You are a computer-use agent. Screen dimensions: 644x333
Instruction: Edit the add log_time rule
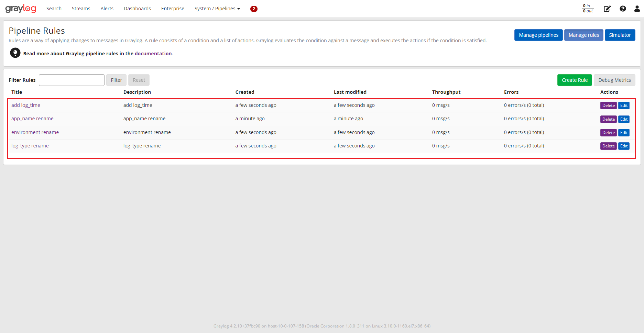(624, 105)
